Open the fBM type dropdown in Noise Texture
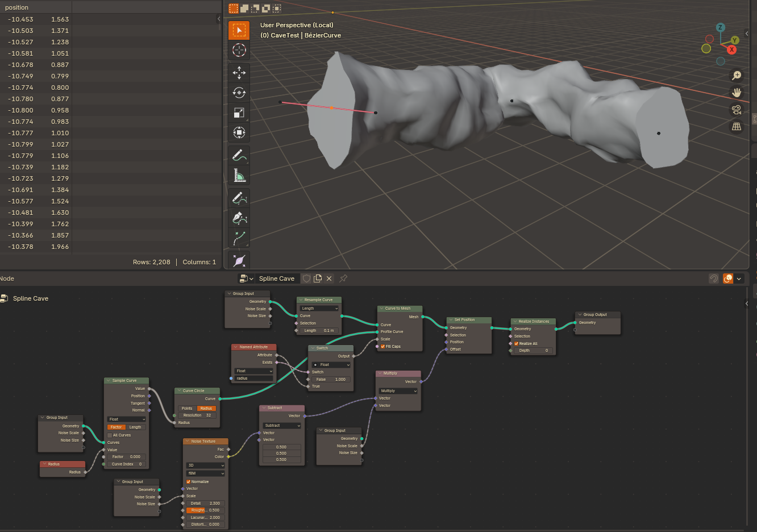The height and width of the screenshot is (532, 757). pyautogui.click(x=206, y=473)
